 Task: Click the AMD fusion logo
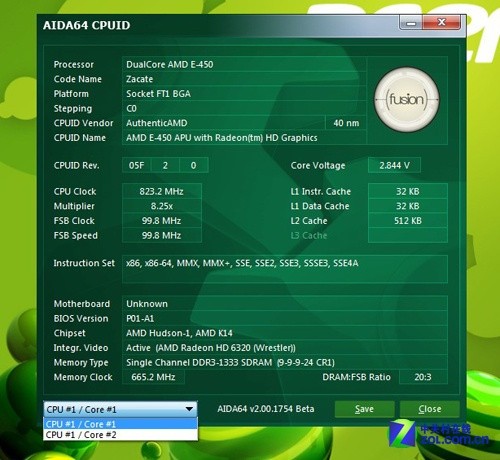tap(407, 99)
